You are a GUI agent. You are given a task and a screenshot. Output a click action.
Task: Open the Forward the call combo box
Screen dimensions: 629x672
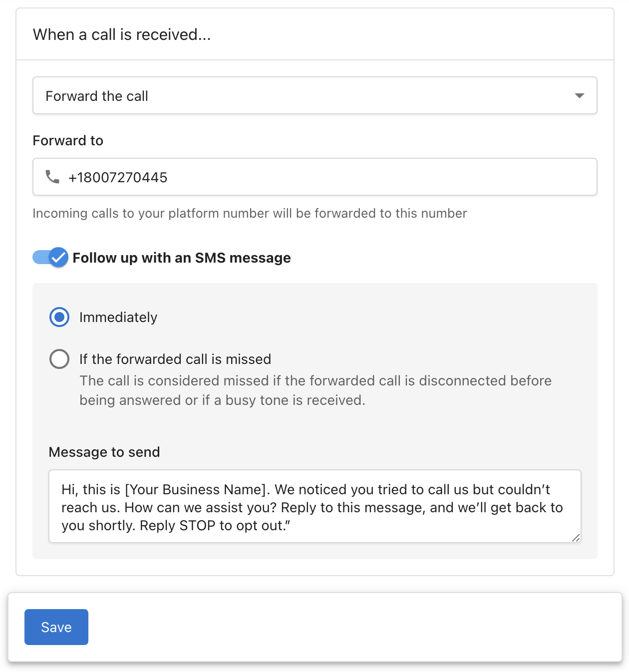point(315,95)
